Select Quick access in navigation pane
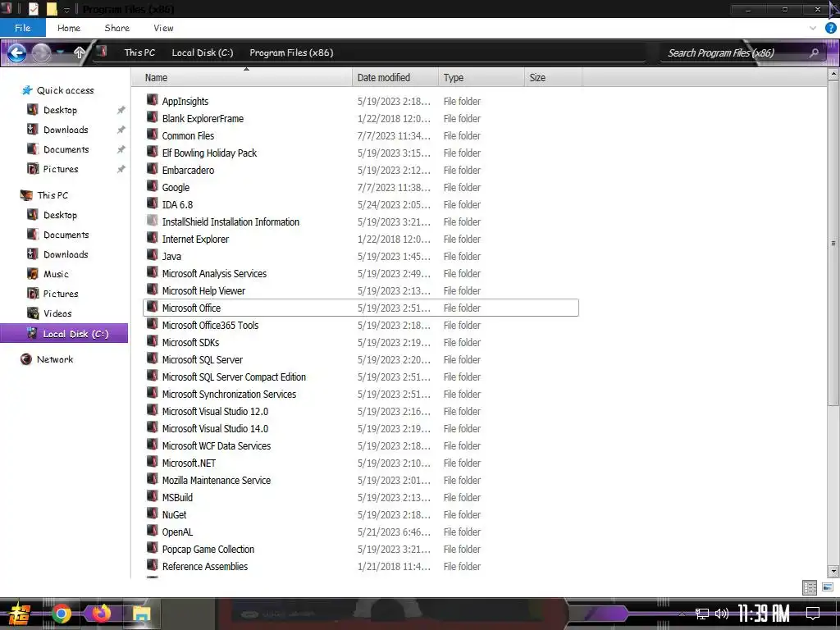840x630 pixels. tap(65, 90)
